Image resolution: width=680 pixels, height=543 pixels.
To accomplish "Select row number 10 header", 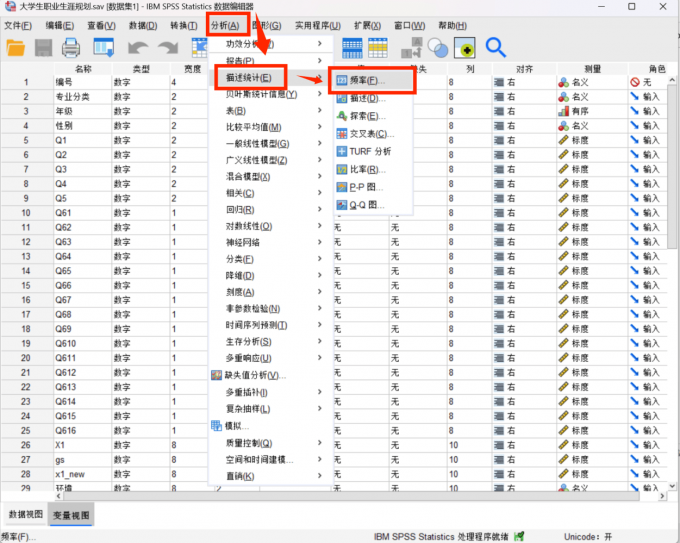I will [x=26, y=213].
